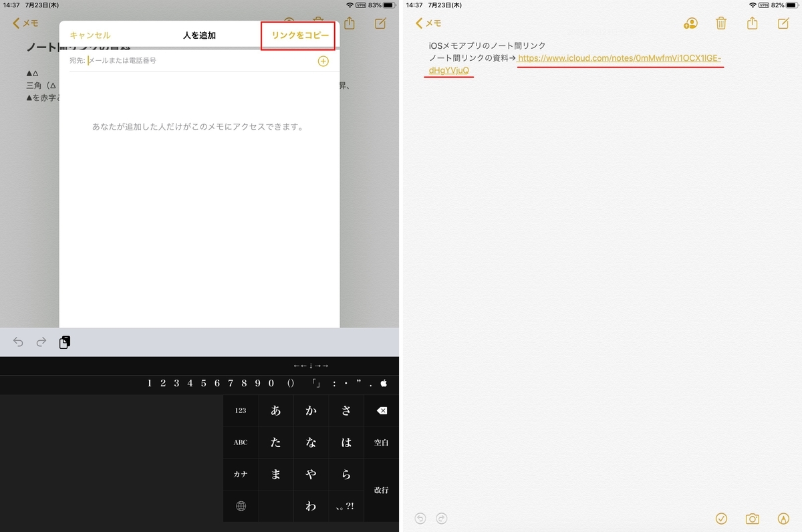Tap the globe language-switch key
The height and width of the screenshot is (532, 802).
[241, 507]
